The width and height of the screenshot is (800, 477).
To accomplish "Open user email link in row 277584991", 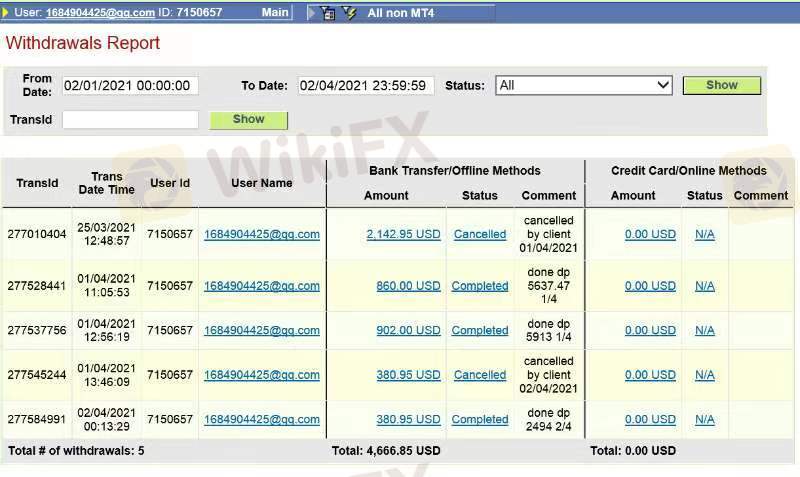I will [262, 419].
